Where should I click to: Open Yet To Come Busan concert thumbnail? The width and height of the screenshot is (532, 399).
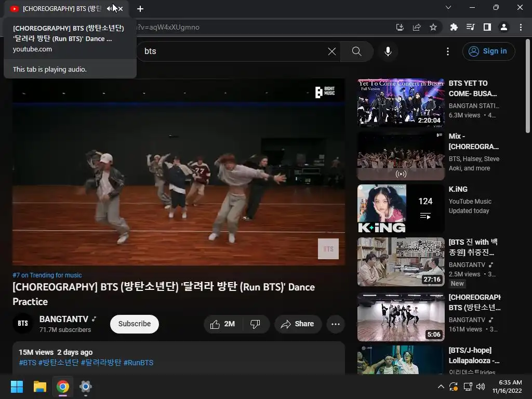tap(401, 103)
